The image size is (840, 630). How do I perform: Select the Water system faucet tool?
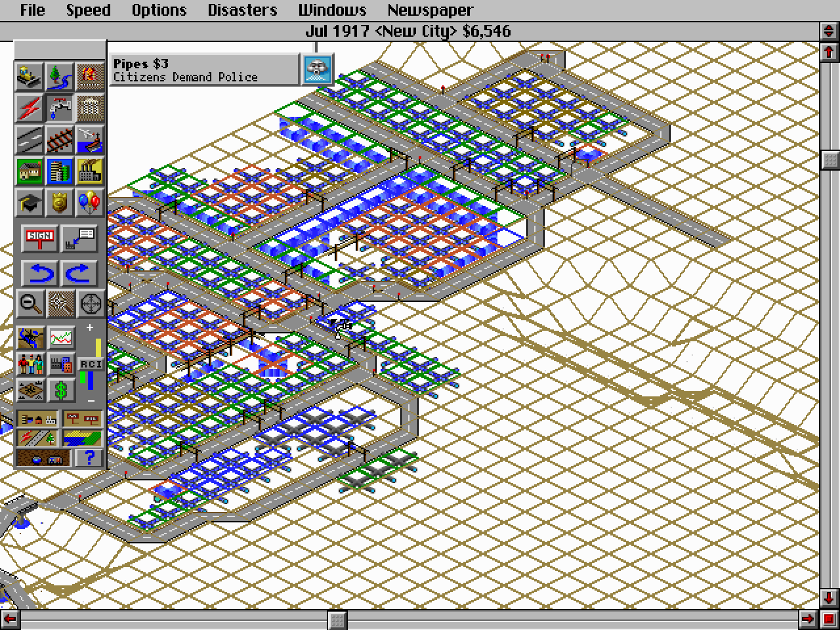click(x=60, y=108)
